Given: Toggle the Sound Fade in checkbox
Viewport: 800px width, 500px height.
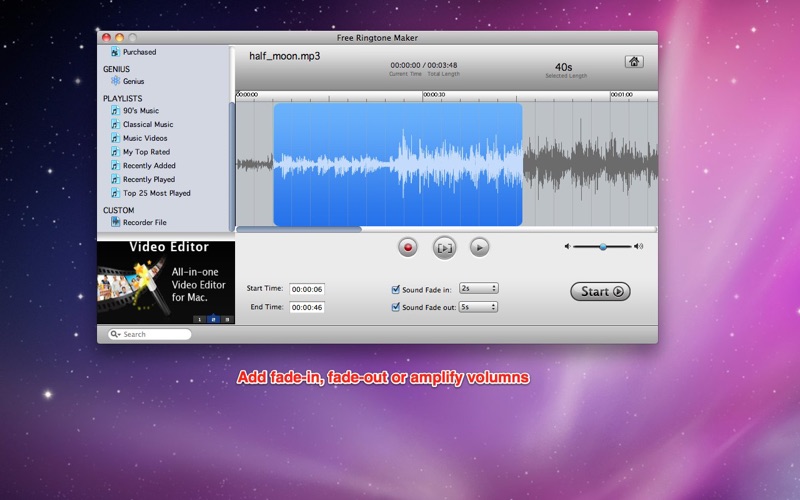Looking at the screenshot, I should (395, 290).
